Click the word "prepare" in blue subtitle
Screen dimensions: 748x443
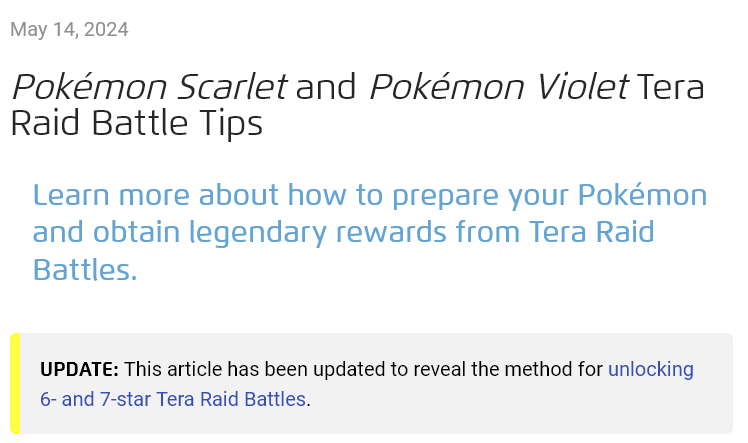pyautogui.click(x=445, y=196)
